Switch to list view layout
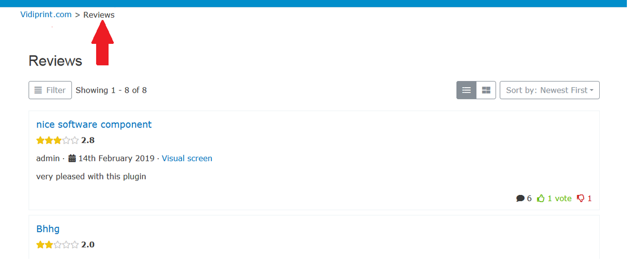This screenshot has width=644, height=265. (x=466, y=90)
